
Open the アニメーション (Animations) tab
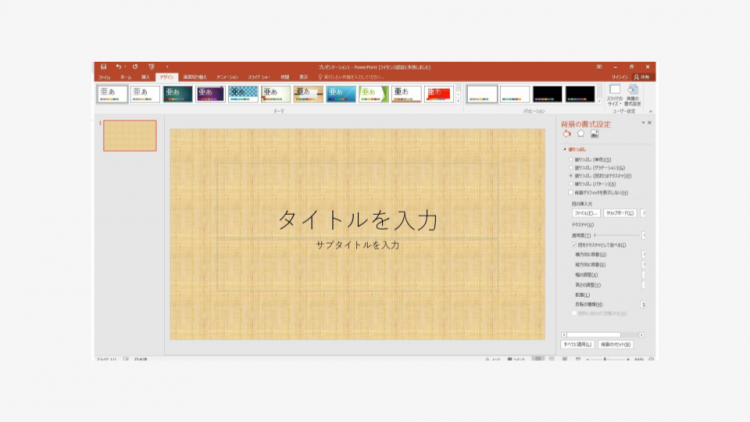(227, 77)
